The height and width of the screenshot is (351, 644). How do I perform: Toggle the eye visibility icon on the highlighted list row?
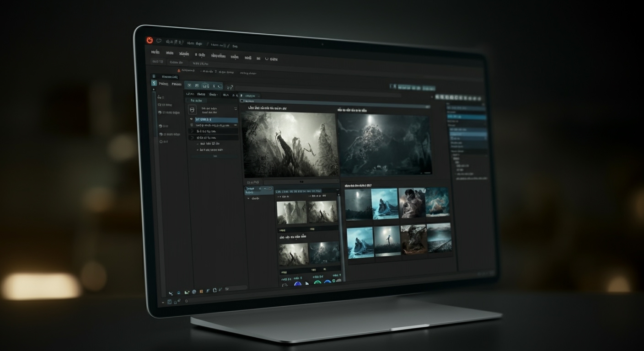click(x=191, y=119)
